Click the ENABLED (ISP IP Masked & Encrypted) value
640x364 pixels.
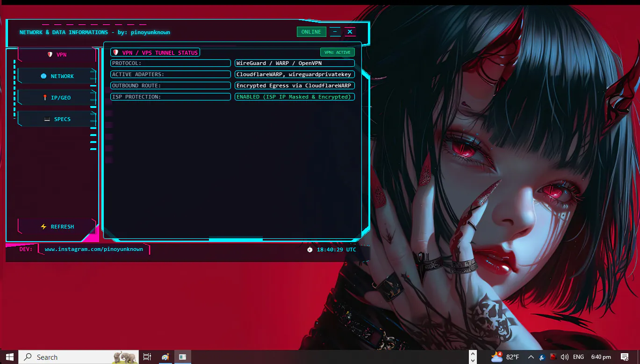click(x=295, y=97)
